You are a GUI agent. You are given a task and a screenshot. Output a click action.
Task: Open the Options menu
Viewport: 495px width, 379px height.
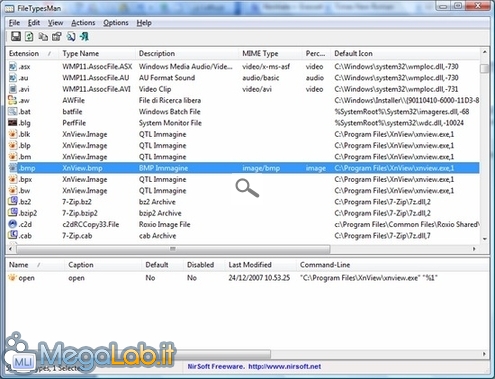tap(116, 23)
